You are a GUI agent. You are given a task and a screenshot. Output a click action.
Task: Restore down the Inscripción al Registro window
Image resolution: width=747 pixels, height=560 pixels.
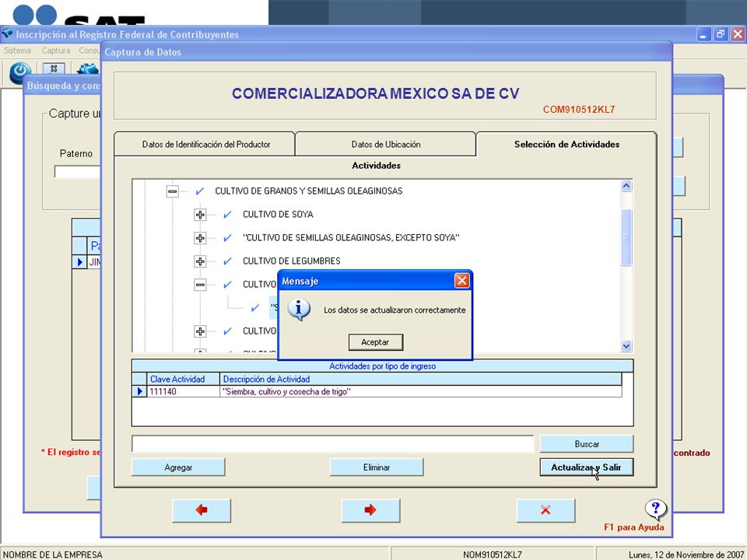(721, 34)
